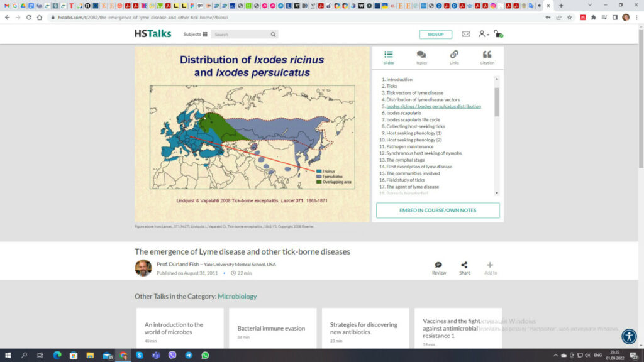The height and width of the screenshot is (362, 644).
Task: Click the Add to plus icon
Action: 490,266
